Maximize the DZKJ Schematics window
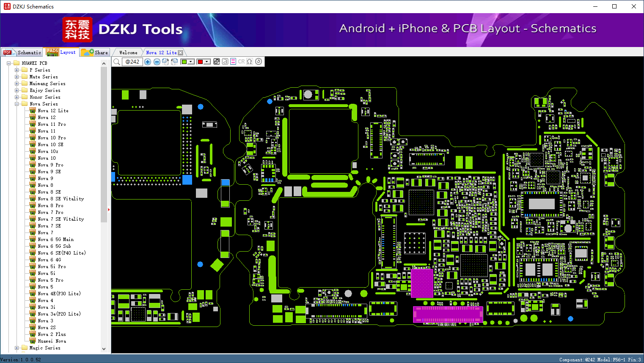The height and width of the screenshot is (363, 644). (614, 6)
